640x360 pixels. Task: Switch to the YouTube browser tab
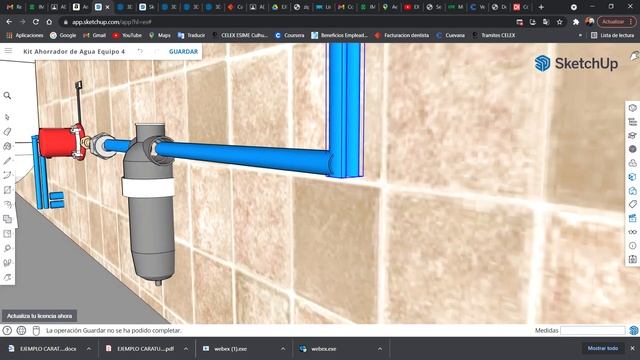[x=412, y=7]
